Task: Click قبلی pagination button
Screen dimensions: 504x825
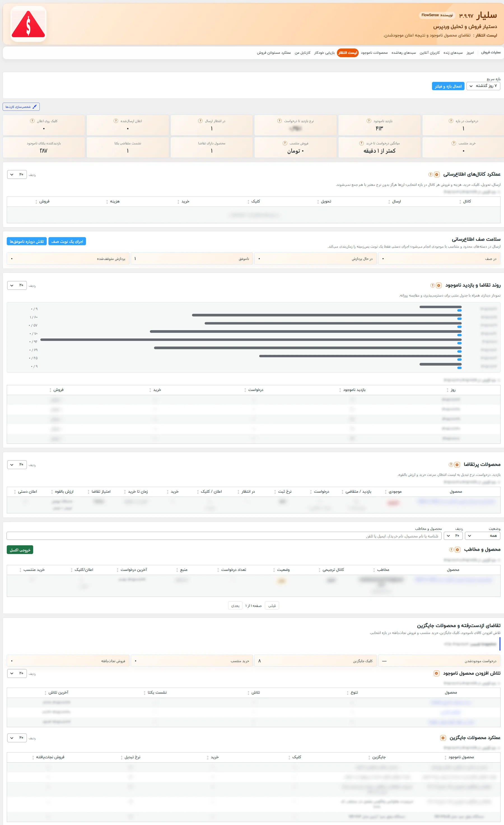Action: [272, 605]
